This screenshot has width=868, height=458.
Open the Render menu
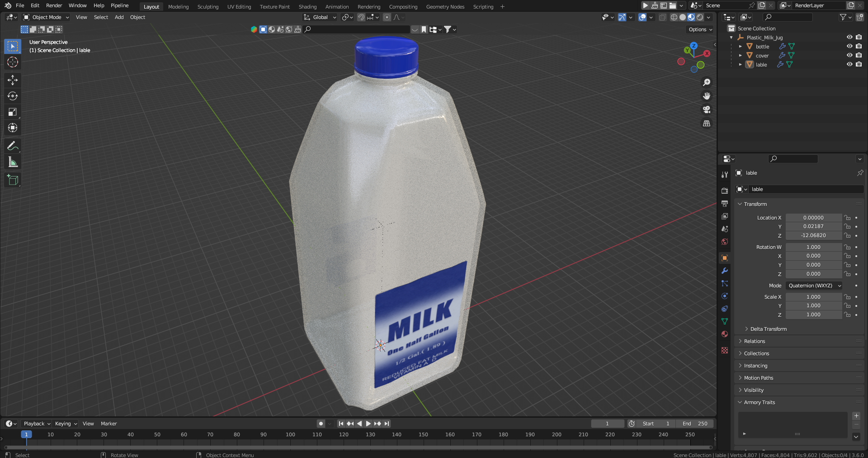(x=54, y=5)
